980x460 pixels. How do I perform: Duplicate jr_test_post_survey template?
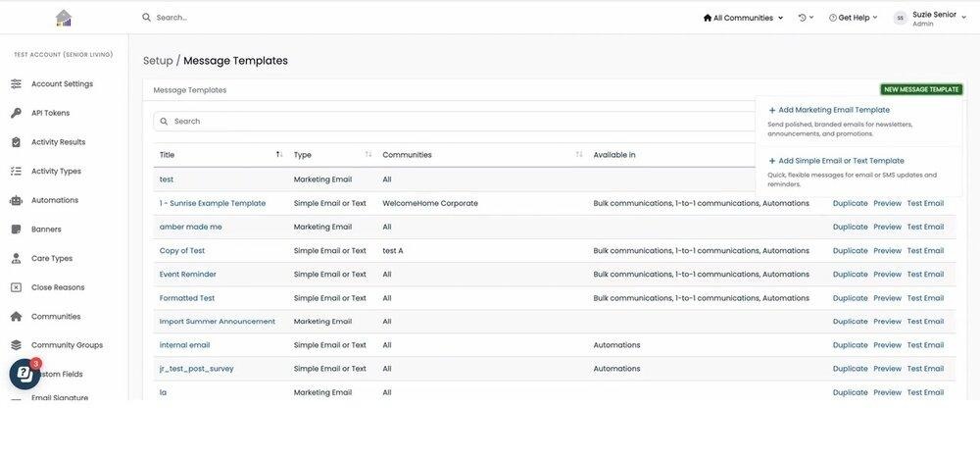click(x=850, y=369)
